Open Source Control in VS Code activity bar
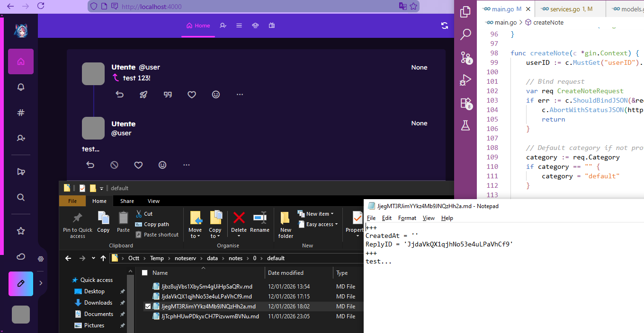The height and width of the screenshot is (333, 644). [465, 57]
